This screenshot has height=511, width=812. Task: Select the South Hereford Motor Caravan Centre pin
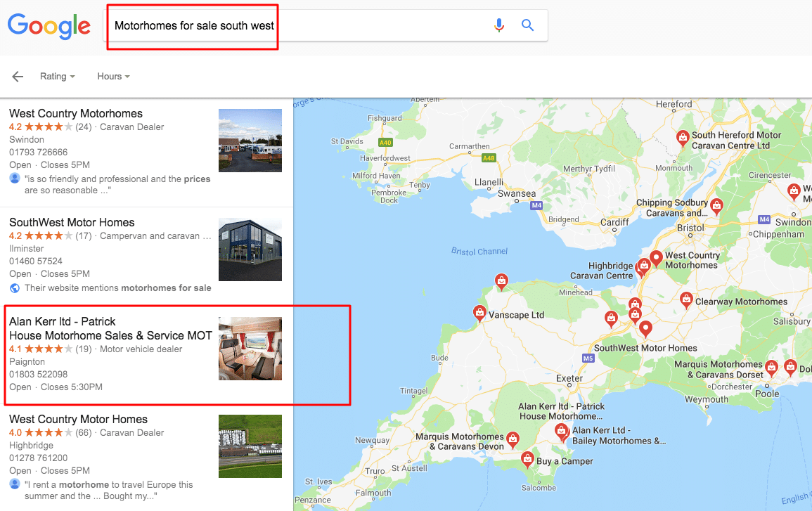click(683, 138)
